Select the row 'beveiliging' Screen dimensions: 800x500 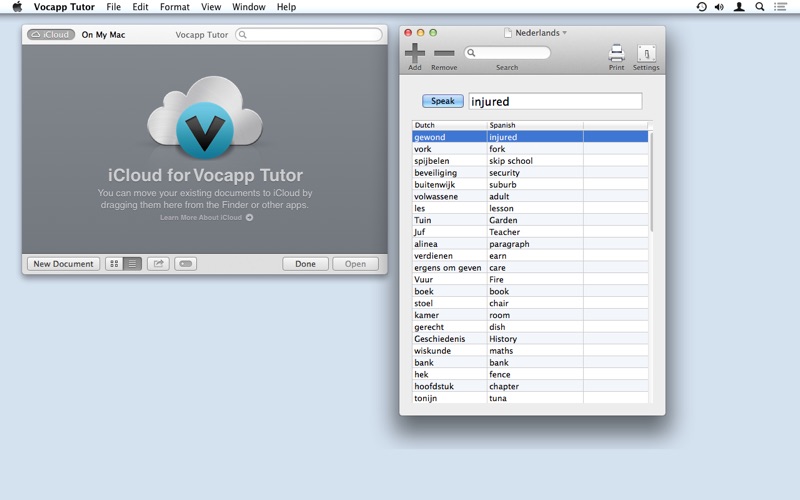(530, 172)
